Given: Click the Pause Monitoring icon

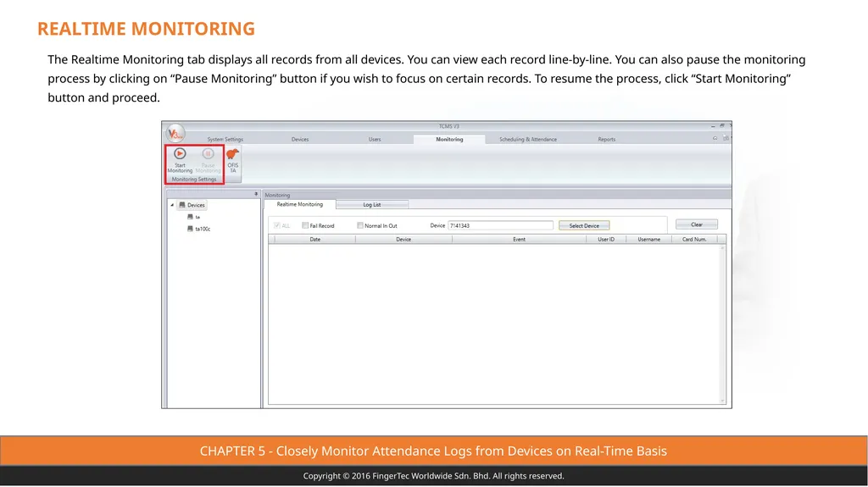Looking at the screenshot, I should pos(208,154).
